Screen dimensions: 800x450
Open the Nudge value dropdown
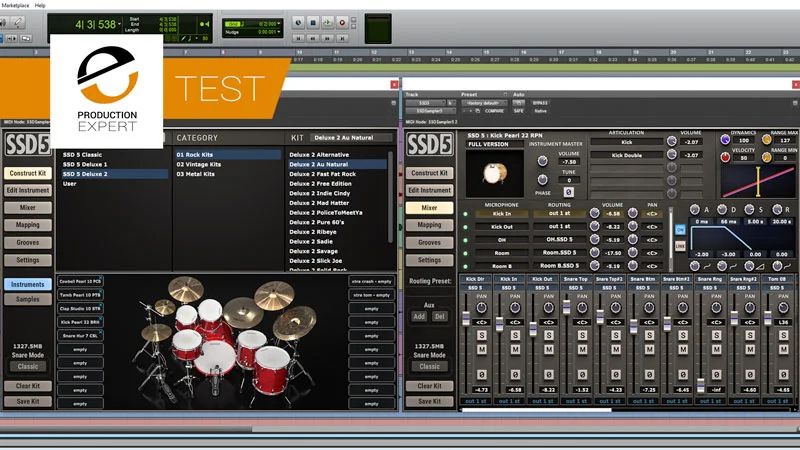[x=278, y=32]
